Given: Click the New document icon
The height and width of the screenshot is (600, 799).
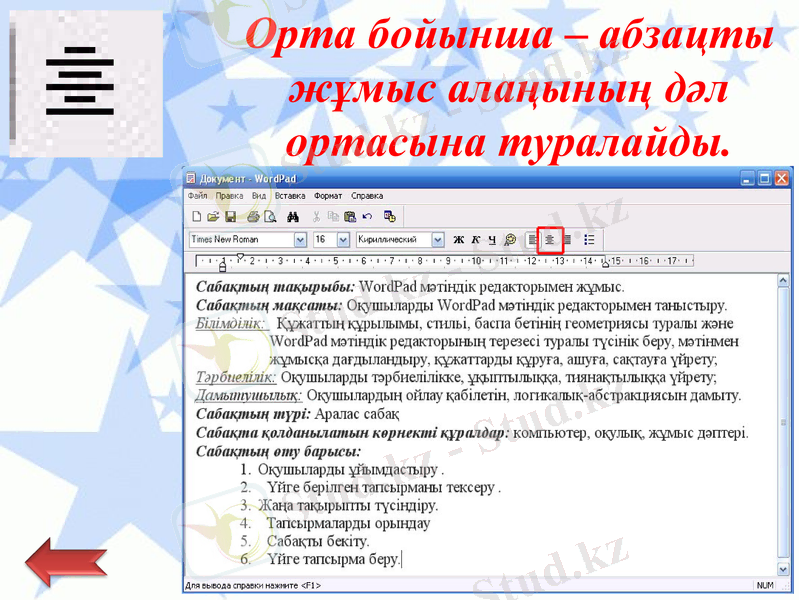Looking at the screenshot, I should click(x=197, y=217).
